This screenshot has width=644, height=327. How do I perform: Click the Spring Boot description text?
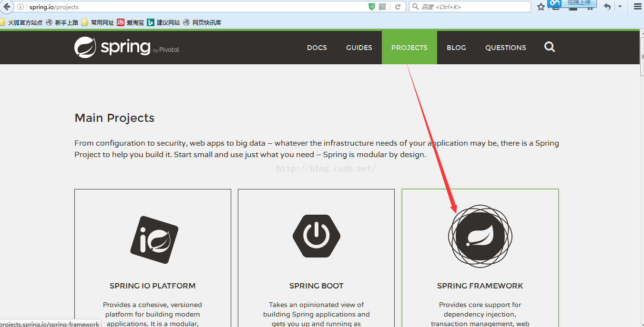click(x=317, y=314)
